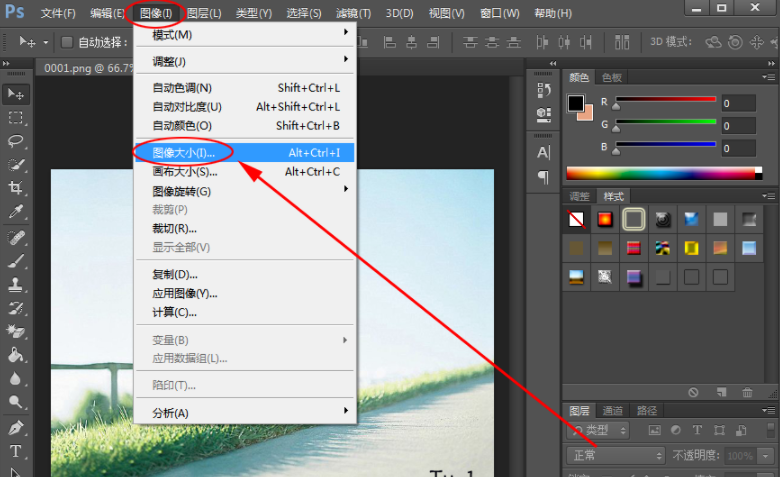This screenshot has height=477, width=780.
Task: Switch to the 色板 tab
Action: point(612,77)
